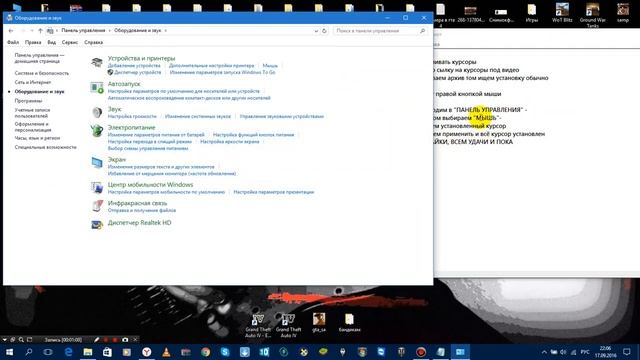Viewport: 640px width, 360px height.
Task: Open VLC media player from the taskbar
Action: [166, 352]
